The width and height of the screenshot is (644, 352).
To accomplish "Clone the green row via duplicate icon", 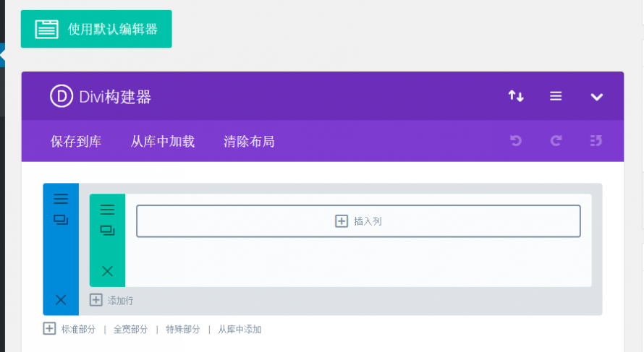I will (107, 231).
